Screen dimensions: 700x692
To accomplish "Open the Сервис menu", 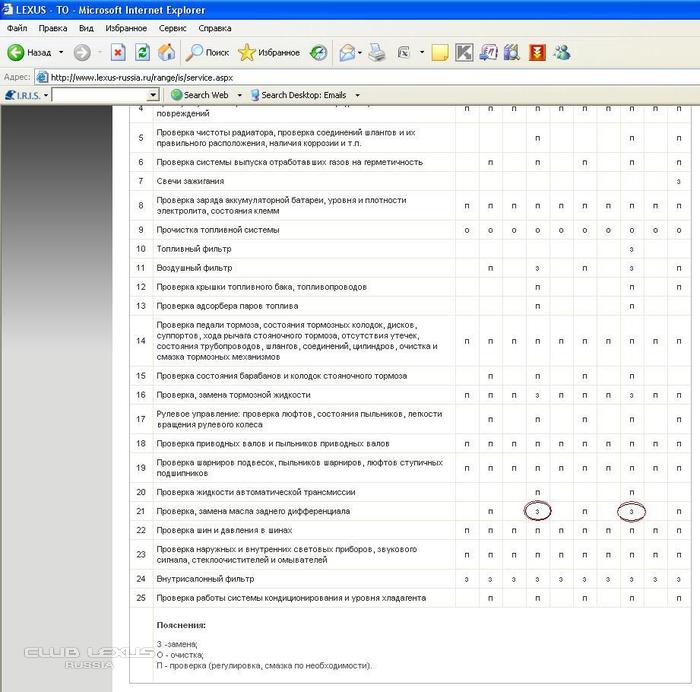I will [x=169, y=28].
